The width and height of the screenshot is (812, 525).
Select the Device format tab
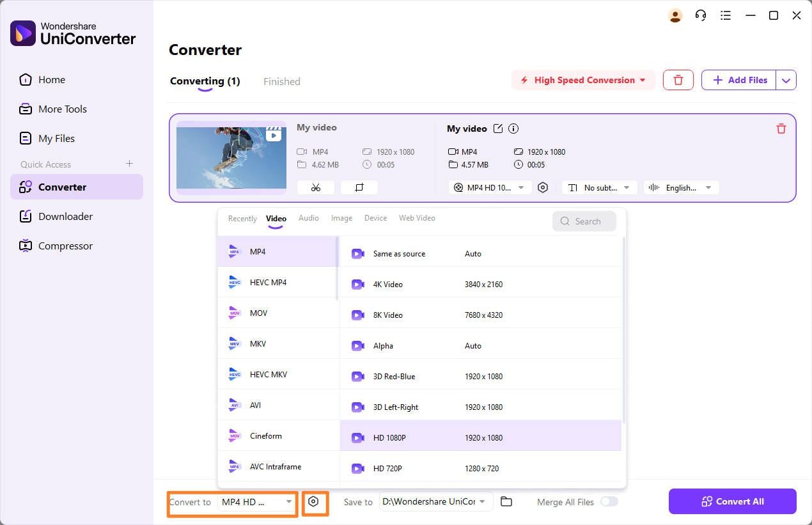pyautogui.click(x=375, y=218)
